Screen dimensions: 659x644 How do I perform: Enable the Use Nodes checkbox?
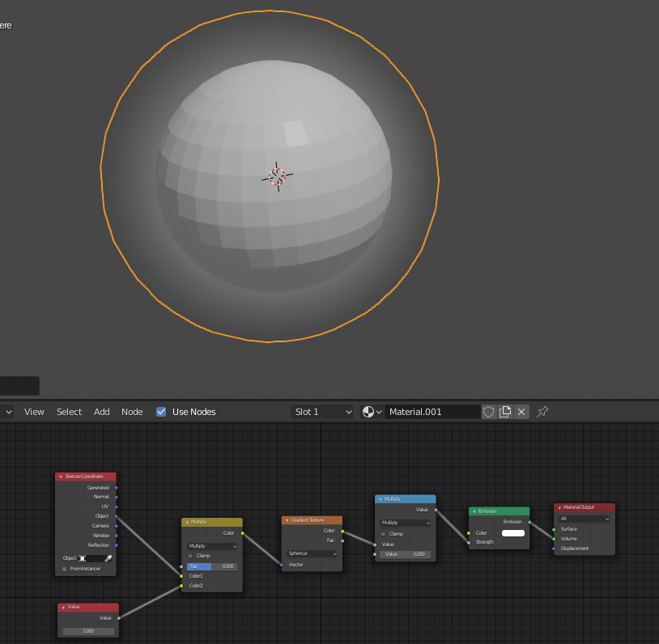[x=160, y=412]
